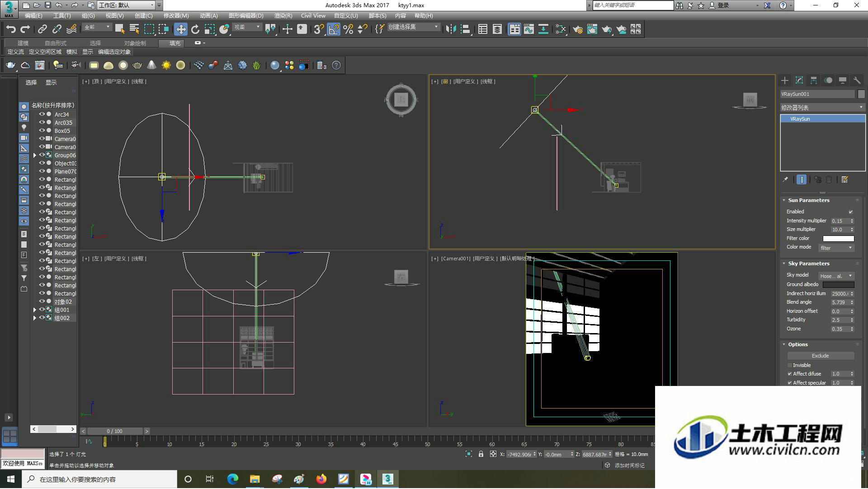
Task: Open the Civil View menu
Action: (x=313, y=16)
